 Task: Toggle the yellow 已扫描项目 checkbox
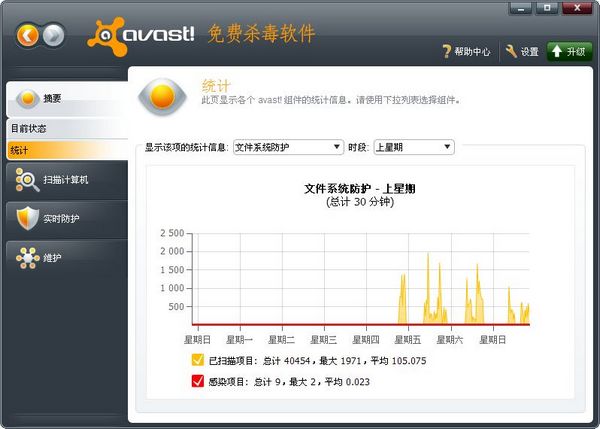pyautogui.click(x=198, y=360)
